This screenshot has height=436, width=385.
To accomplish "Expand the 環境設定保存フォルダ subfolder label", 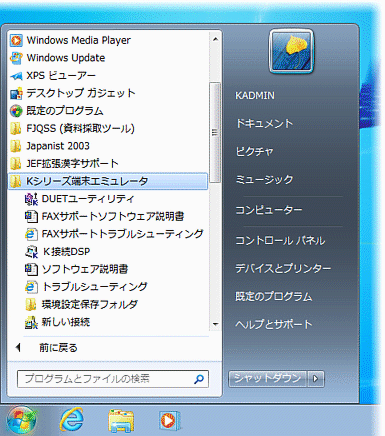I will click(x=89, y=304).
